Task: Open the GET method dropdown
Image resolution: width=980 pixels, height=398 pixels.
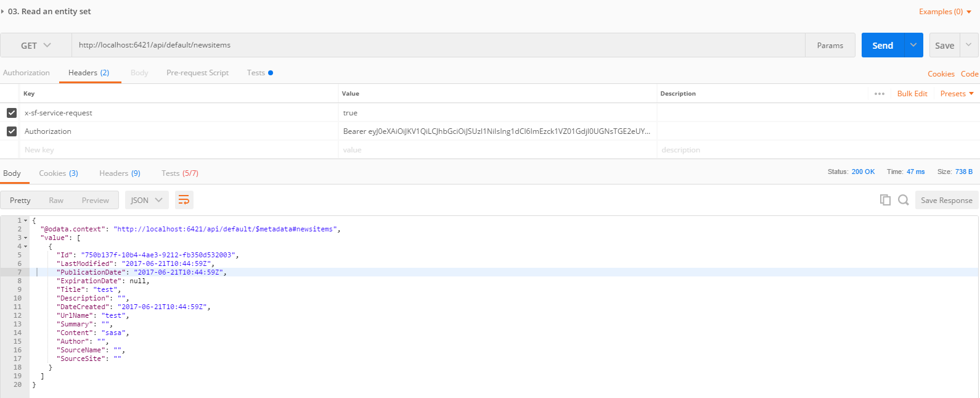Action: point(36,45)
